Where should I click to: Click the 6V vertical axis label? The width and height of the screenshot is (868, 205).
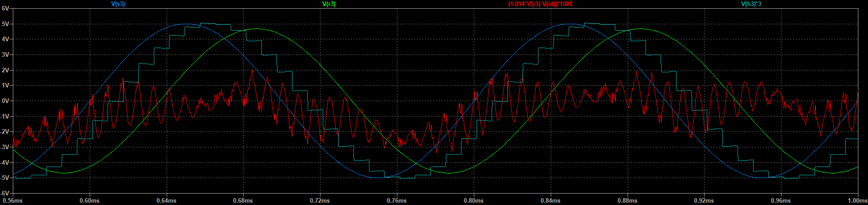6,8
